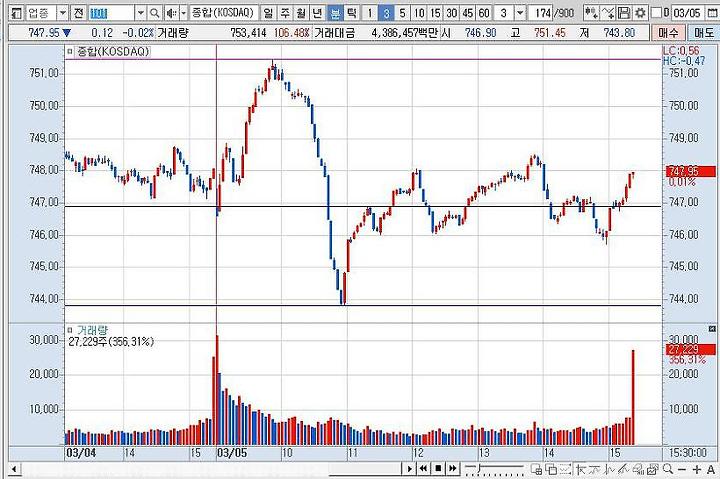Click the index code input field

(x=112, y=13)
